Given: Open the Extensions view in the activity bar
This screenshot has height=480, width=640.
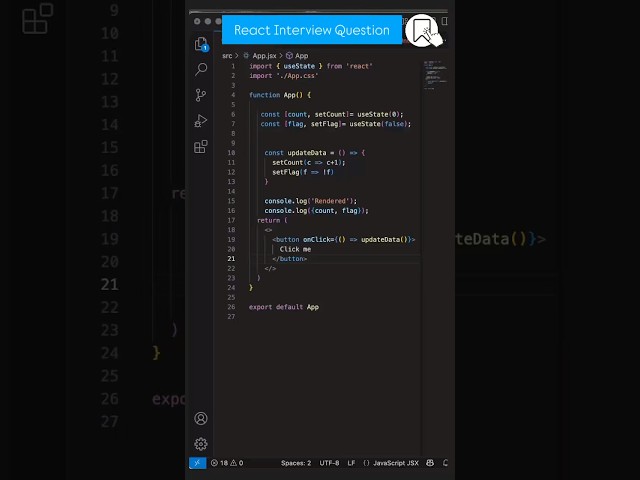Looking at the screenshot, I should tap(201, 147).
